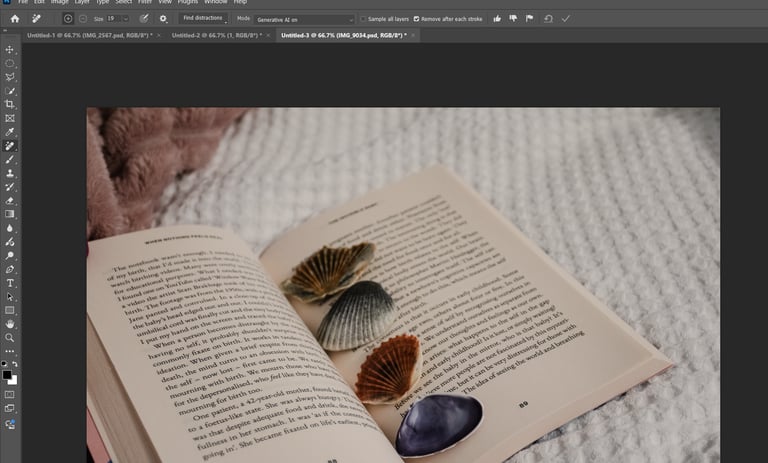Open the Image menu
The width and height of the screenshot is (768, 463).
pyautogui.click(x=59, y=2)
